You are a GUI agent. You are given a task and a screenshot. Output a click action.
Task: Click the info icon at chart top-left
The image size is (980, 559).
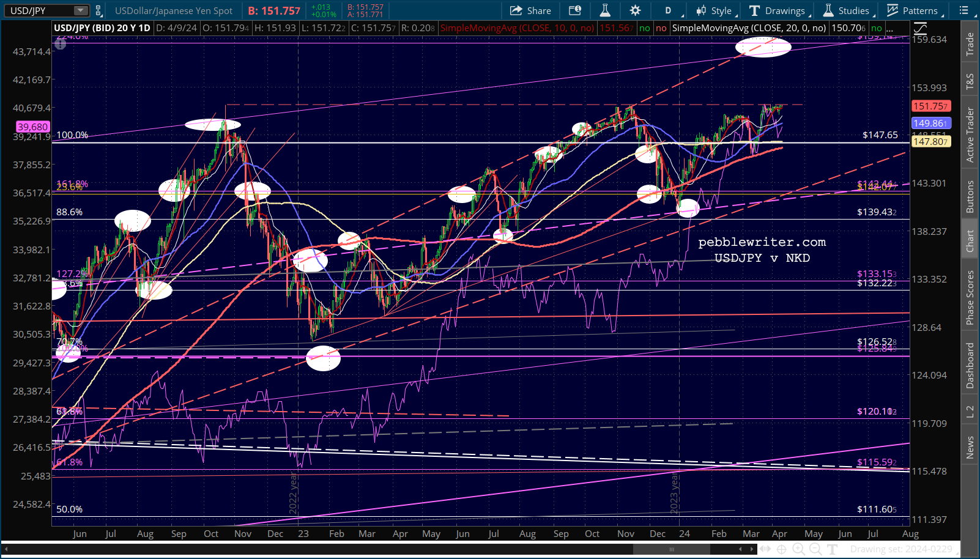[x=60, y=43]
